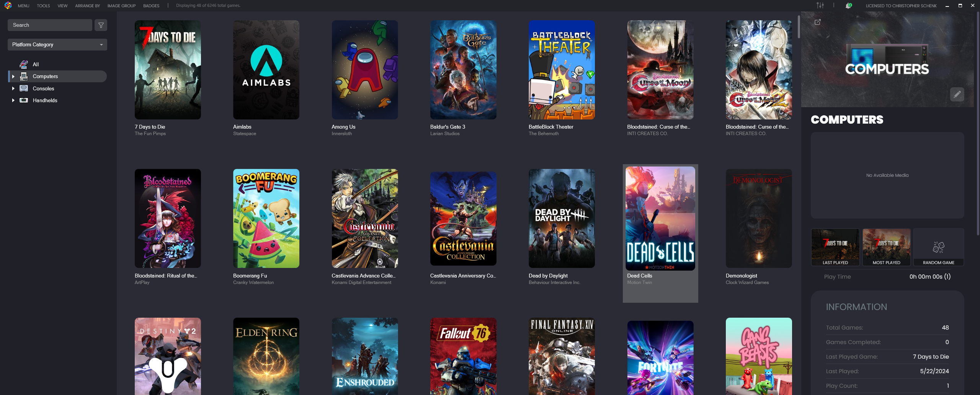This screenshot has width=980, height=395.
Task: Select the Fortnite cover
Action: (x=660, y=358)
